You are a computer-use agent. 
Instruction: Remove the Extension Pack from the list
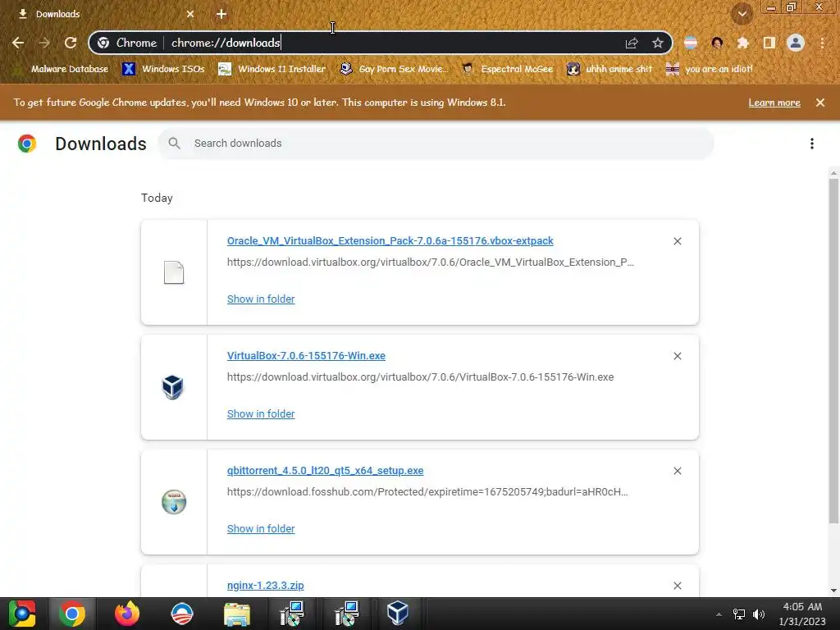pos(677,241)
